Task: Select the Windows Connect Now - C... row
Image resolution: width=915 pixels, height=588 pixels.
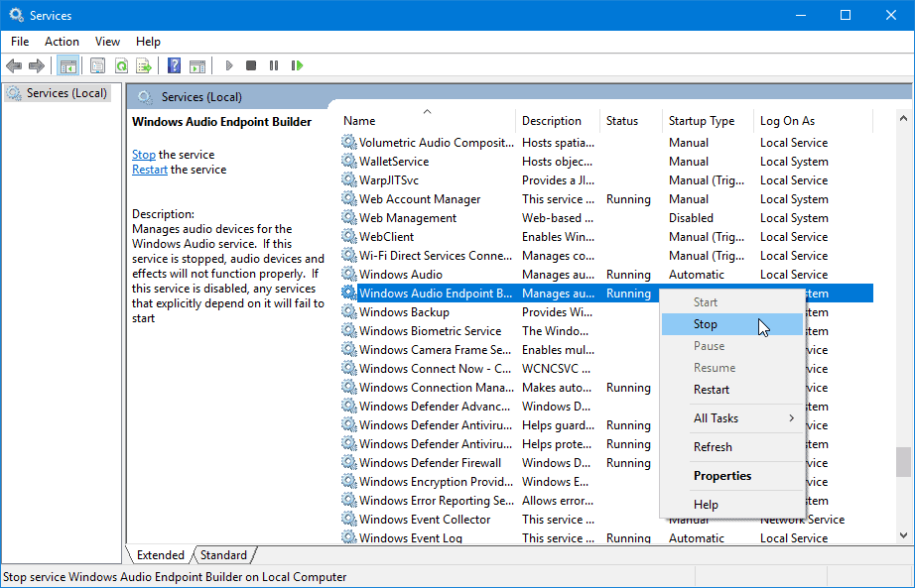Action: (500, 369)
